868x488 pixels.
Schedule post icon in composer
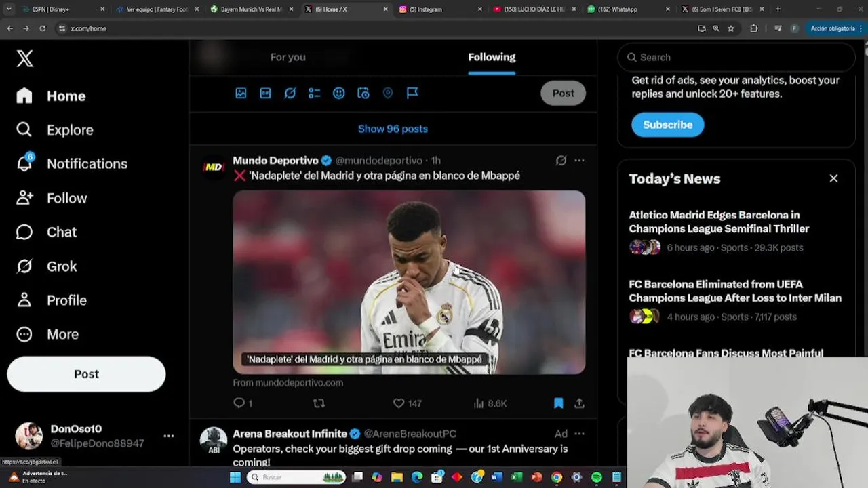tap(363, 93)
